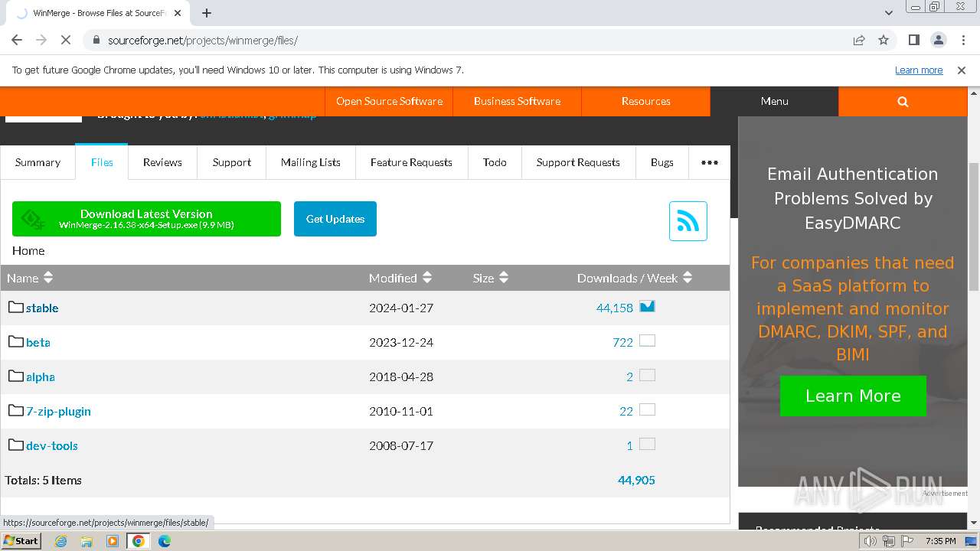
Task: Switch to the Summary tab
Action: (x=38, y=162)
